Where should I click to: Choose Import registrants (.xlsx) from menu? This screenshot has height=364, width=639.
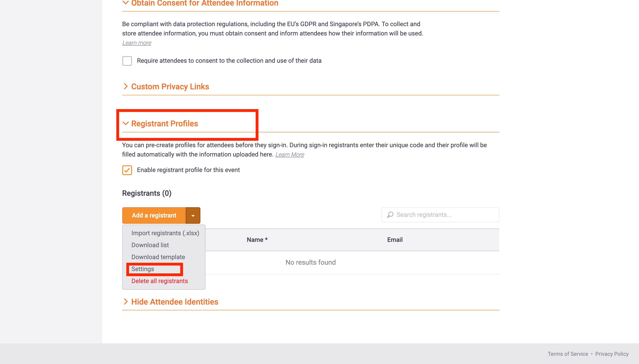tap(165, 233)
